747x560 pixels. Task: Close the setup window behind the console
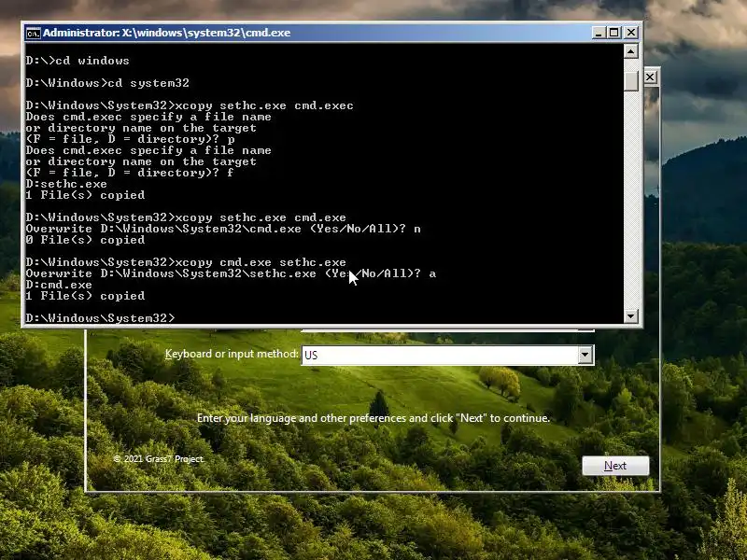650,77
